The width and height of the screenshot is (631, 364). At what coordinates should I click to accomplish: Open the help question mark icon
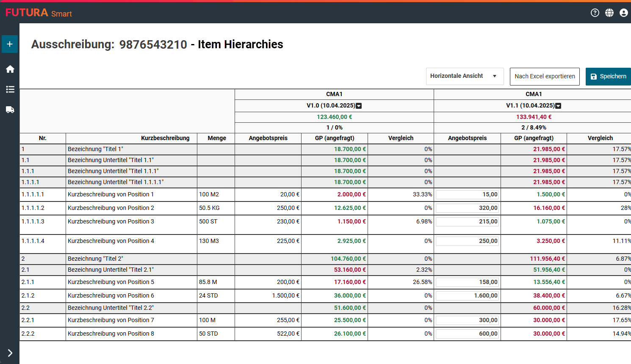pyautogui.click(x=595, y=13)
